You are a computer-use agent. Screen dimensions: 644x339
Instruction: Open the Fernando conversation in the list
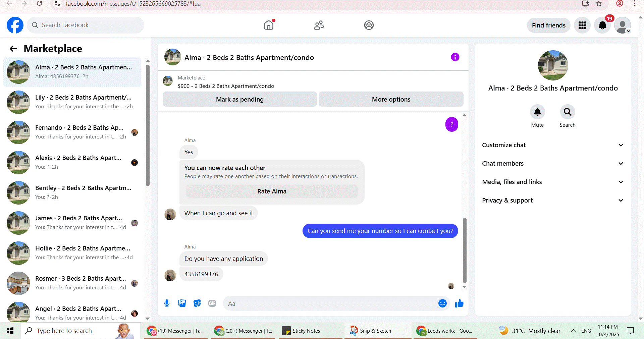[72, 132]
